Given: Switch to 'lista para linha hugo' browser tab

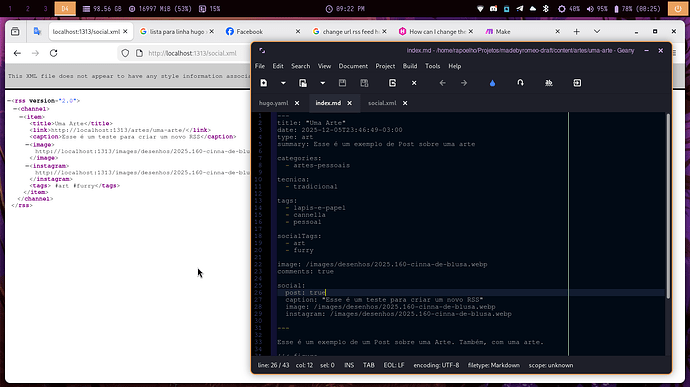Looking at the screenshot, I should [176, 32].
